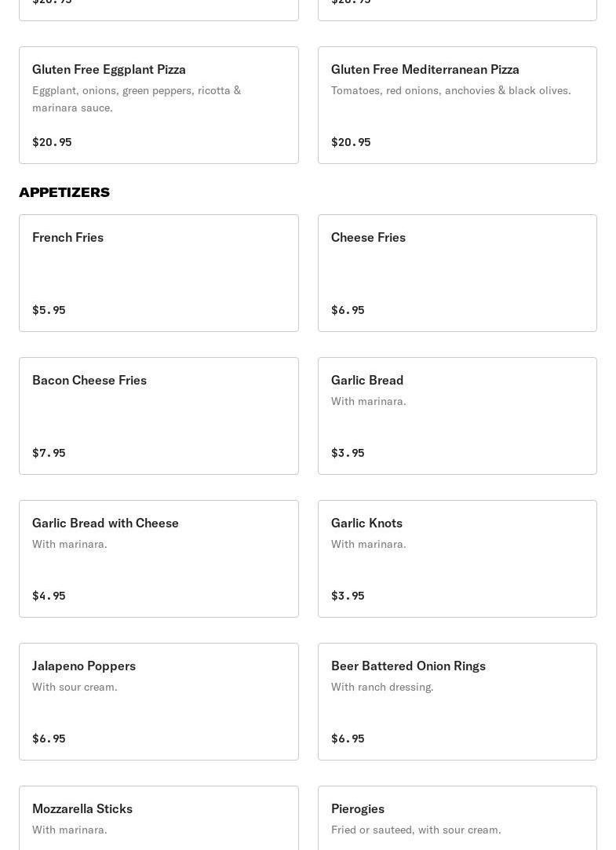Add French Fries to the order
The height and width of the screenshot is (850, 616).
coord(159,272)
